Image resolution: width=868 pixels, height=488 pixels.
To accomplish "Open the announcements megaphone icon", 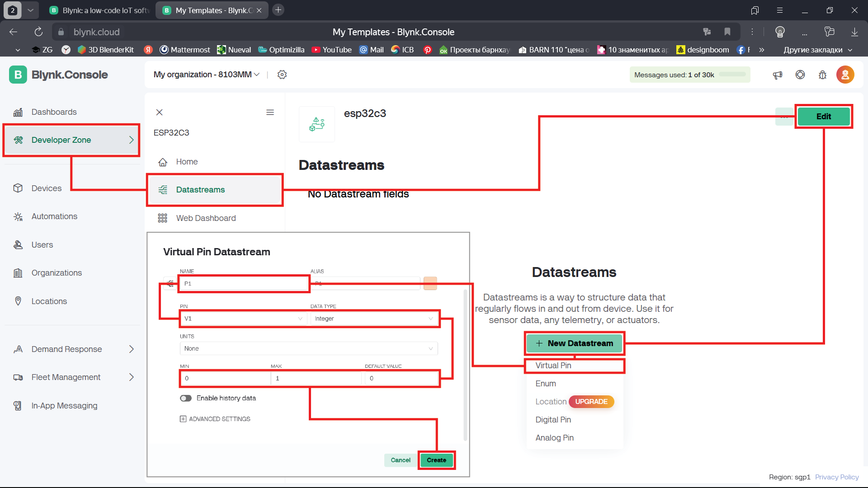I will (778, 75).
